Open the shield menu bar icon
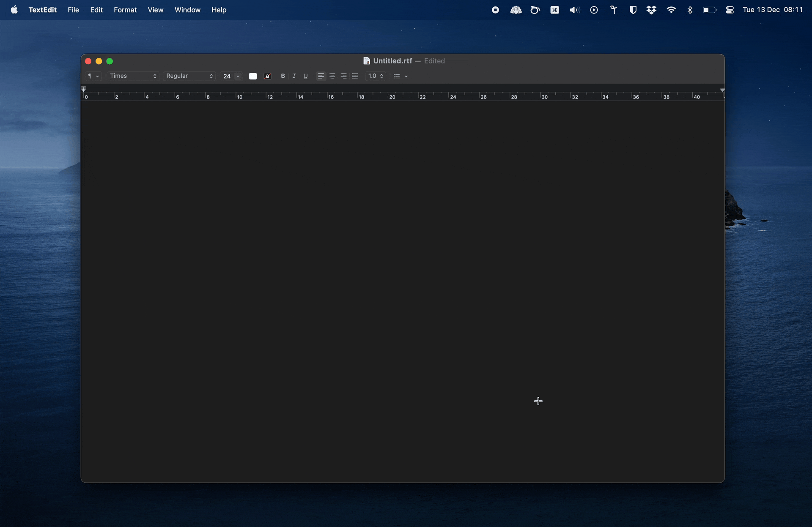The image size is (812, 527). (x=633, y=10)
